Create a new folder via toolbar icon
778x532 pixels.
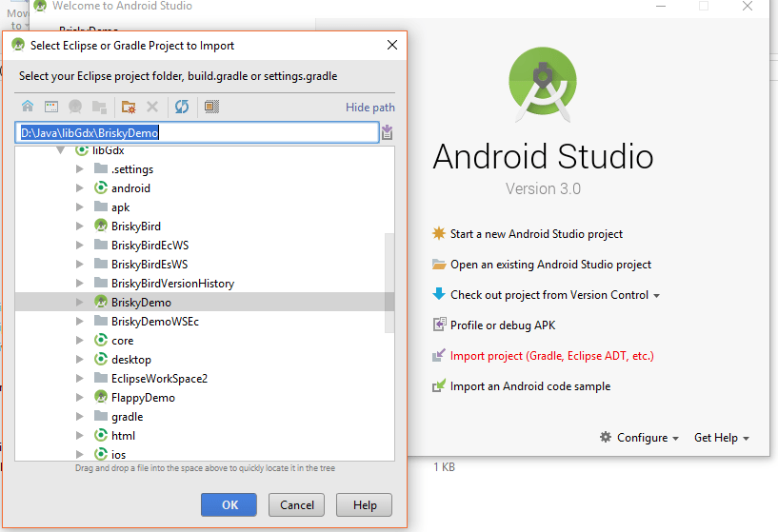pyautogui.click(x=129, y=106)
